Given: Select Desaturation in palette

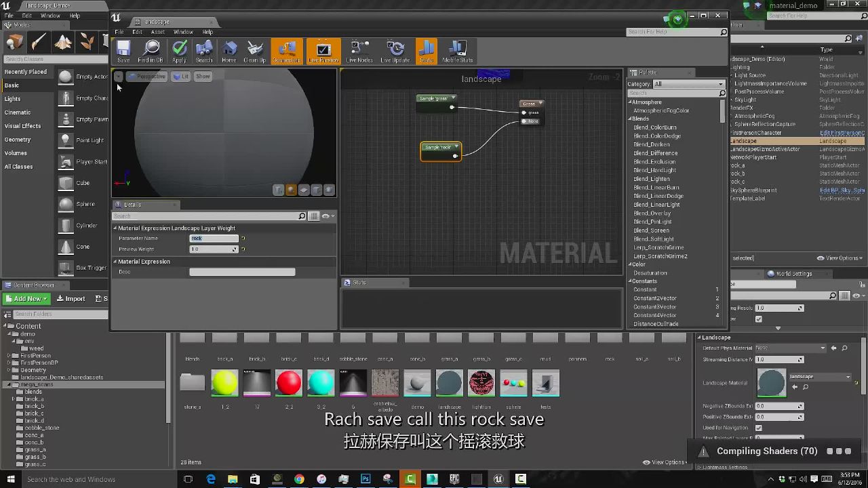Looking at the screenshot, I should click(650, 273).
